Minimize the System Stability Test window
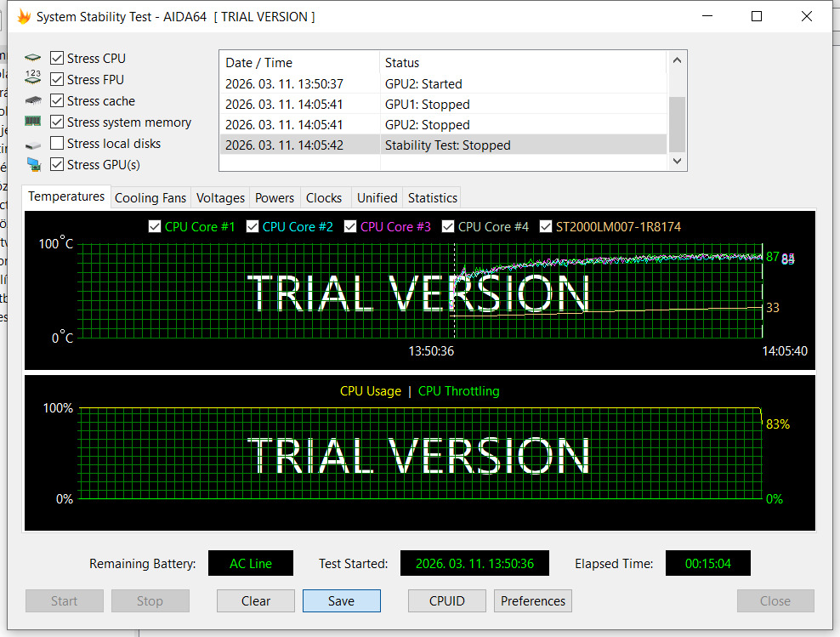840x637 pixels. 707,17
